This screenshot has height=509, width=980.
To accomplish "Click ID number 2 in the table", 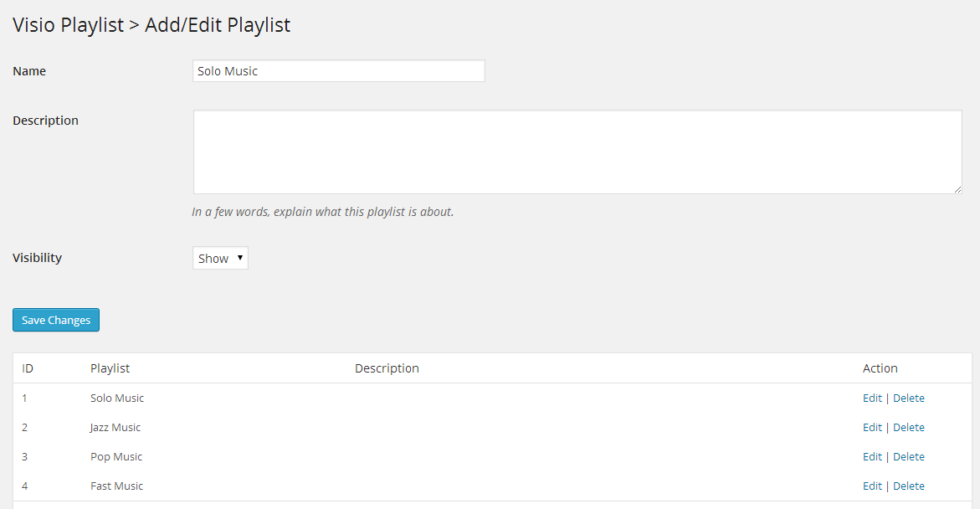I will (x=25, y=427).
